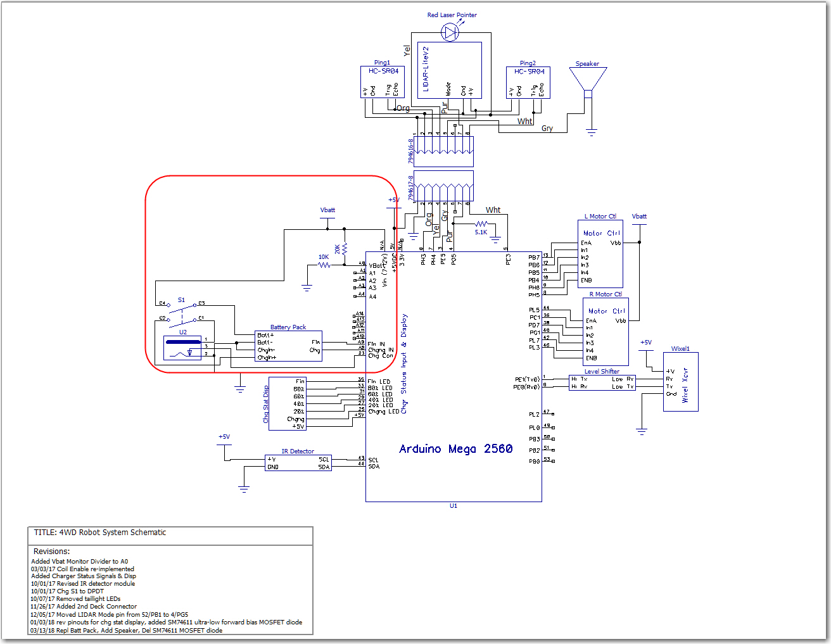This screenshot has height=644, width=831.
Task: Select the LIDAR-LiteV2 module block
Action: click(450, 70)
